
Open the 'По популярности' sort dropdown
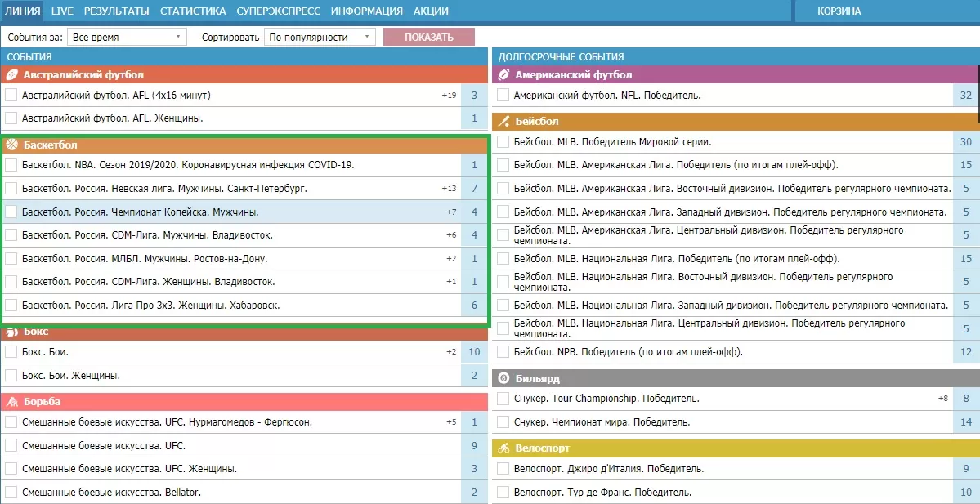pos(320,37)
